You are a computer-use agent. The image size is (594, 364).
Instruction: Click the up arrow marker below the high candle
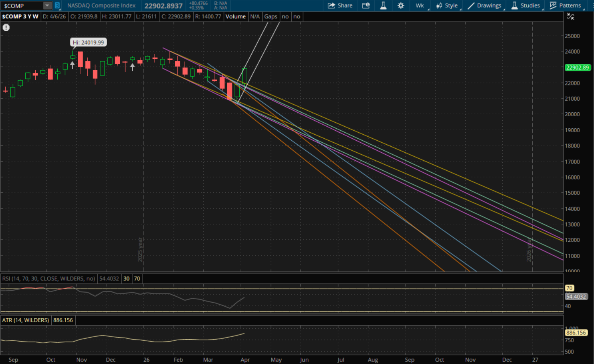(72, 65)
